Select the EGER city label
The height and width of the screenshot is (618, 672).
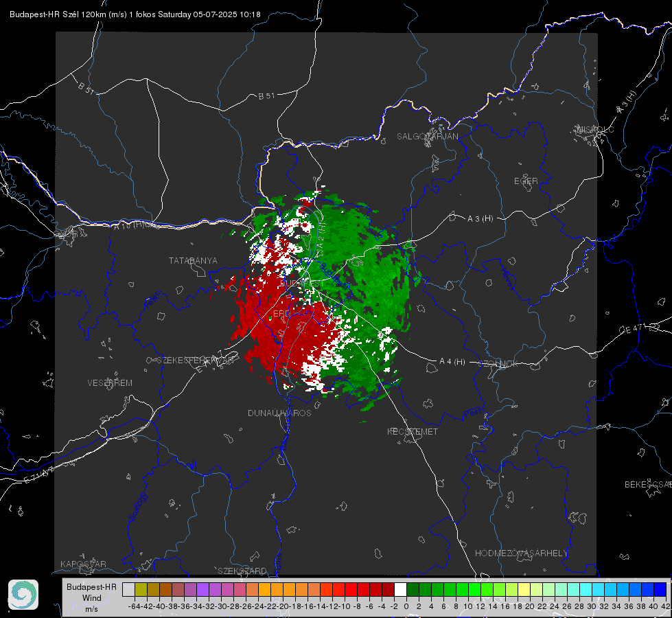[x=526, y=181]
